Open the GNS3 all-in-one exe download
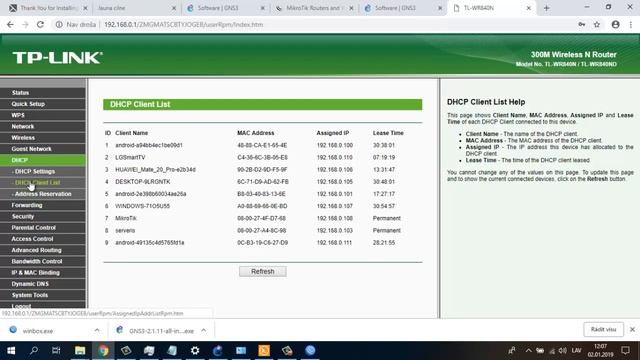Viewport: 640px width, 360px height. click(161, 331)
